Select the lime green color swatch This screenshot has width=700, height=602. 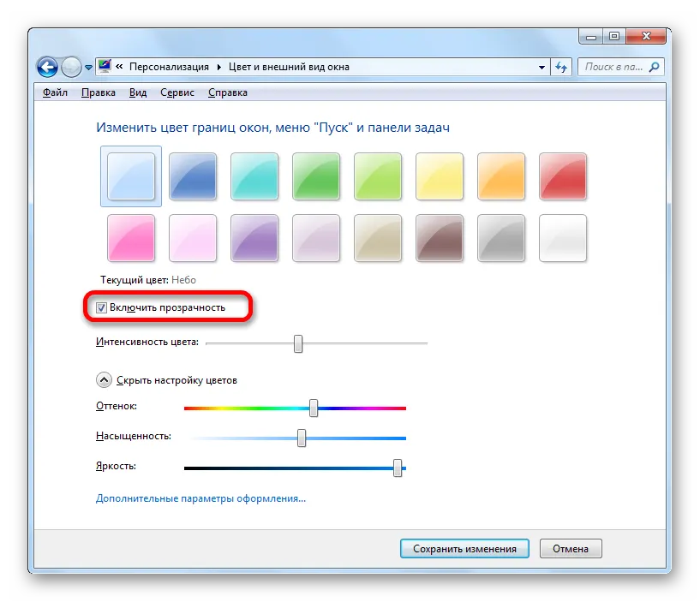pyautogui.click(x=378, y=176)
